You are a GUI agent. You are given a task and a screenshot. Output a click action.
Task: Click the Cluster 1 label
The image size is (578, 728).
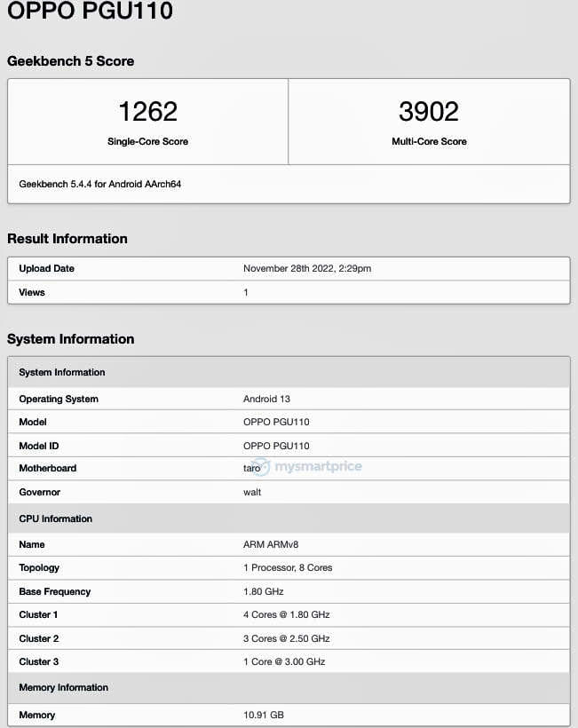pos(38,614)
